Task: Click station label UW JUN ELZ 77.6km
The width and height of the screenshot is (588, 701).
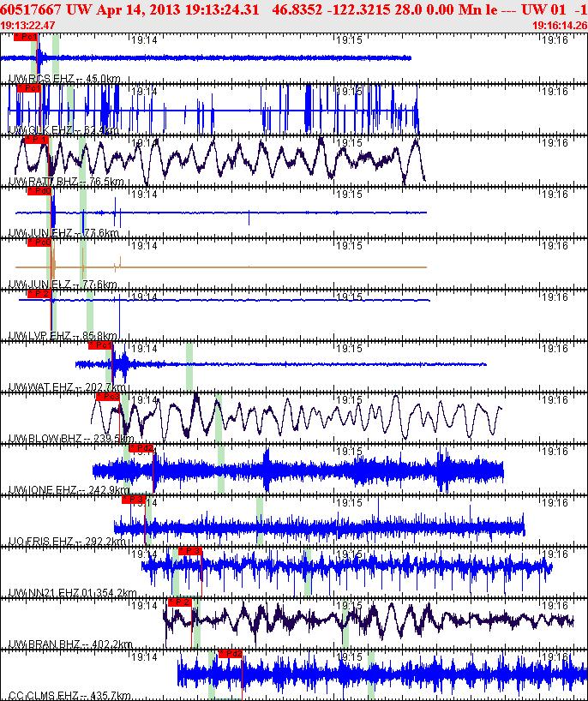Action: [x=63, y=285]
